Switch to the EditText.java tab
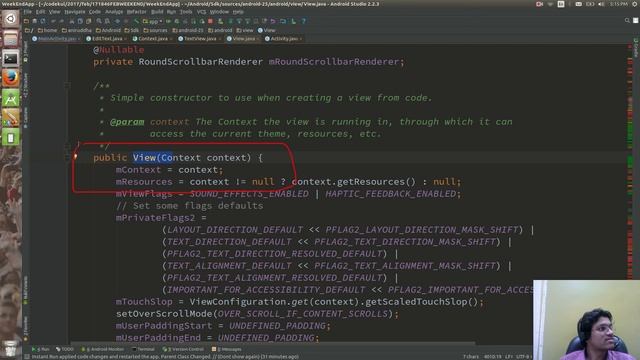 click(107, 39)
